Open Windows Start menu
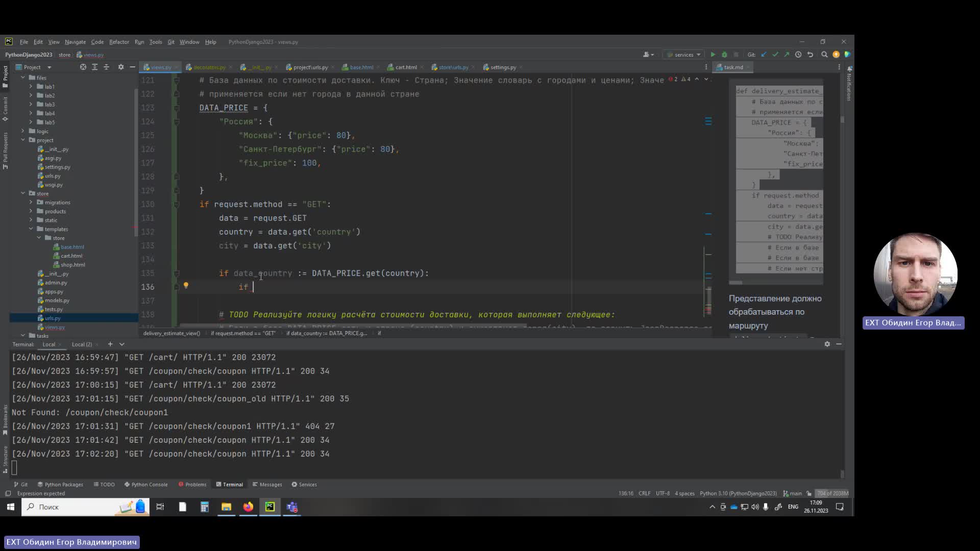The image size is (980, 551). 10,507
